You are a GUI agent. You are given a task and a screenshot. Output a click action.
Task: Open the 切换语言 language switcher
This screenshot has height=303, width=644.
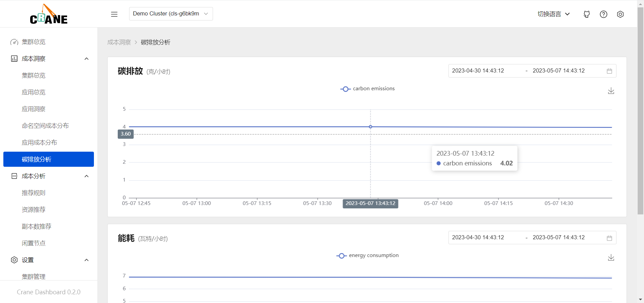point(553,14)
